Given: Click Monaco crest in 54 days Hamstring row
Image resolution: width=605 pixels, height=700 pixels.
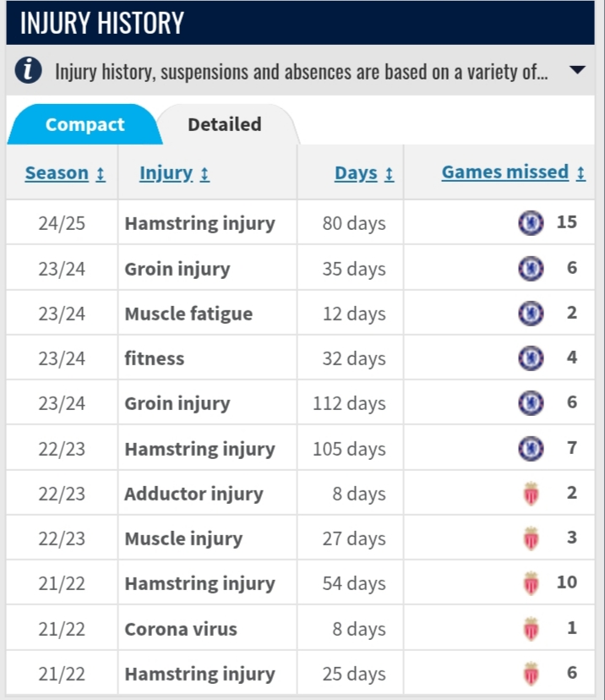Looking at the screenshot, I should (531, 583).
